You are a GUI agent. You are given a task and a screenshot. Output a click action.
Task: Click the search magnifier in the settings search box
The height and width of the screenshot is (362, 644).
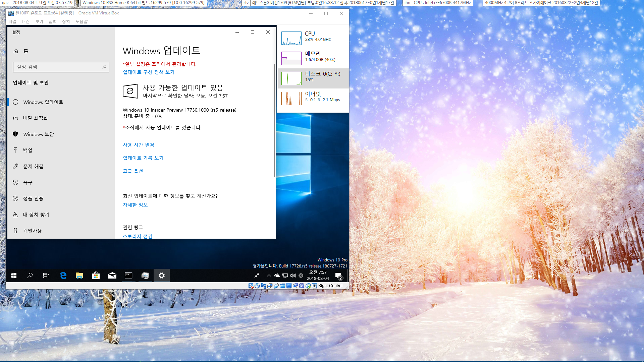pyautogui.click(x=104, y=67)
